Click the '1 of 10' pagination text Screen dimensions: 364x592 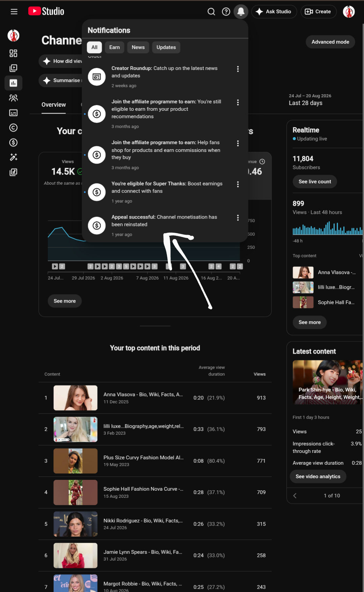click(332, 496)
